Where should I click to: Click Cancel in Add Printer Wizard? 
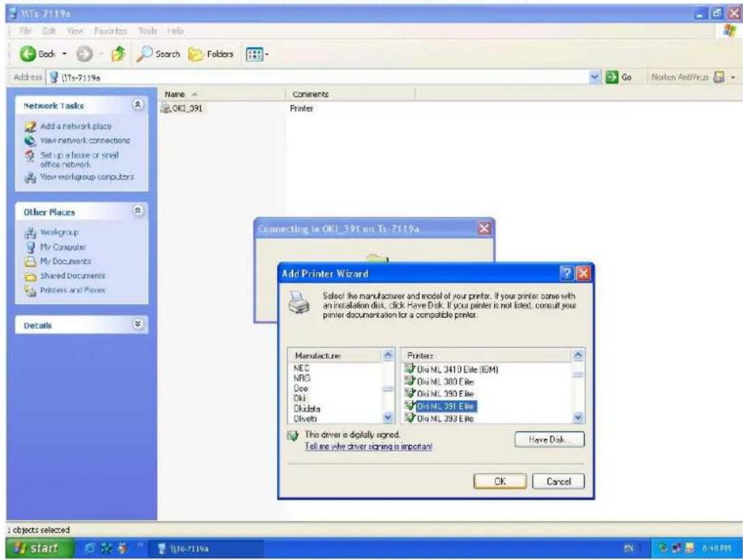point(558,481)
